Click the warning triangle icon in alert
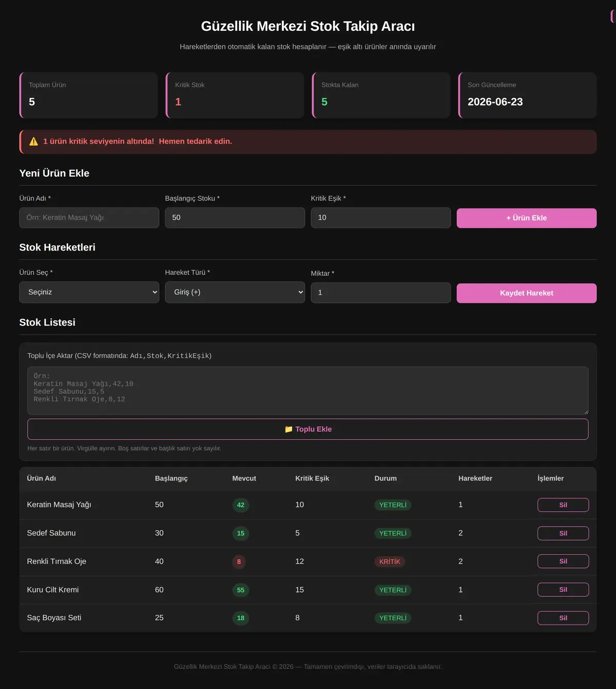This screenshot has width=616, height=689. pyautogui.click(x=34, y=141)
